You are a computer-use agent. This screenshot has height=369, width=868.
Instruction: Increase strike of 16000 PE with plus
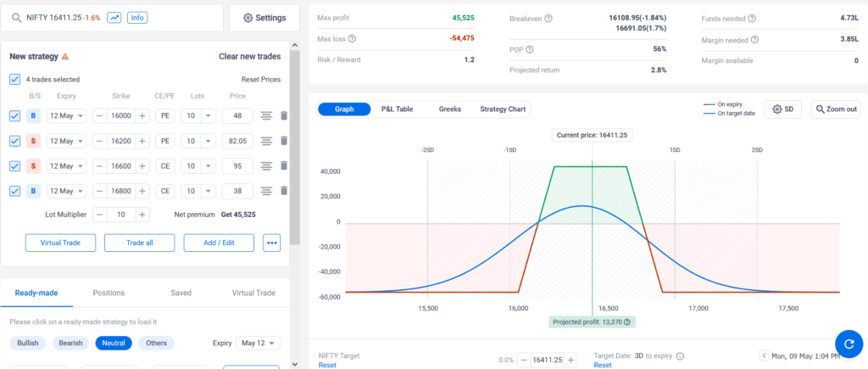point(142,116)
